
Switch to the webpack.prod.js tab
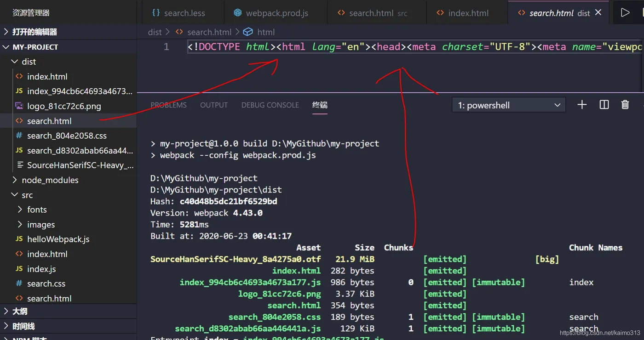pos(271,13)
